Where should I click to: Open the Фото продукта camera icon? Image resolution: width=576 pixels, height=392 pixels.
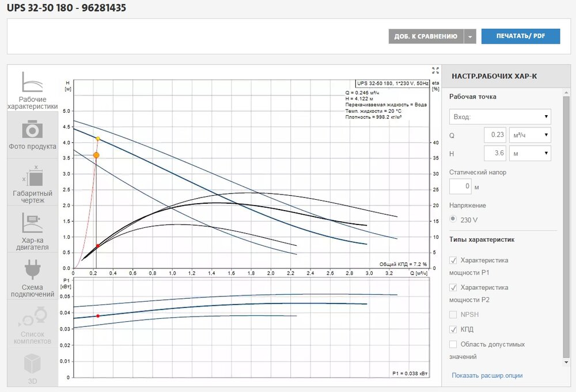pyautogui.click(x=33, y=129)
